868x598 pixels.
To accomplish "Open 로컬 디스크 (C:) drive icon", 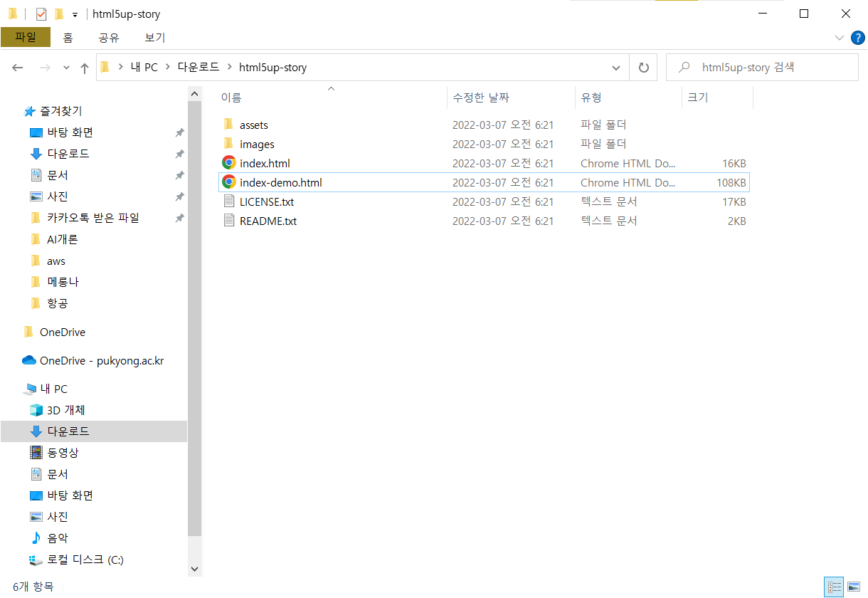I will click(x=36, y=560).
